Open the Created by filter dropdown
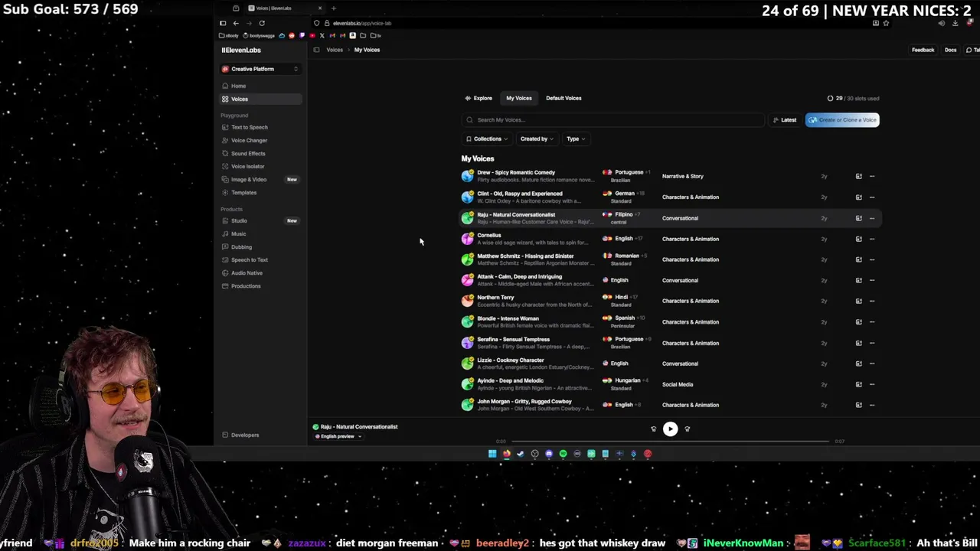980x551 pixels. tap(537, 139)
